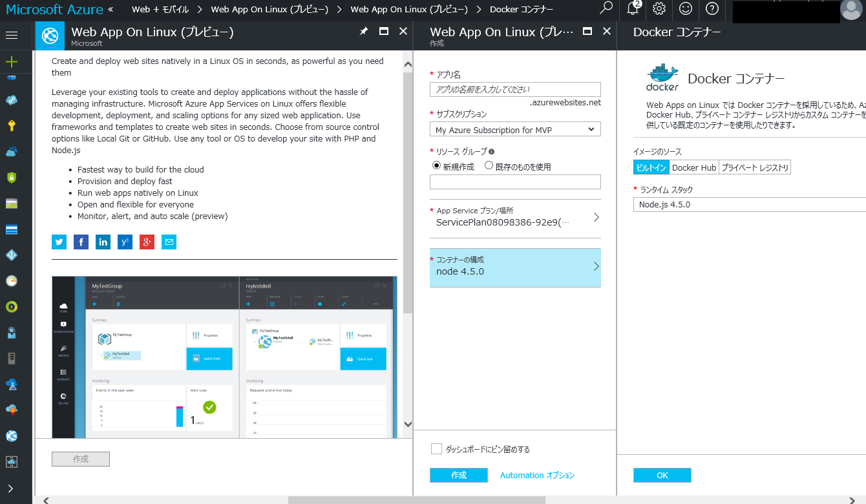This screenshot has height=504, width=866.
Task: Select the 新規作成 radio button
Action: 436,165
